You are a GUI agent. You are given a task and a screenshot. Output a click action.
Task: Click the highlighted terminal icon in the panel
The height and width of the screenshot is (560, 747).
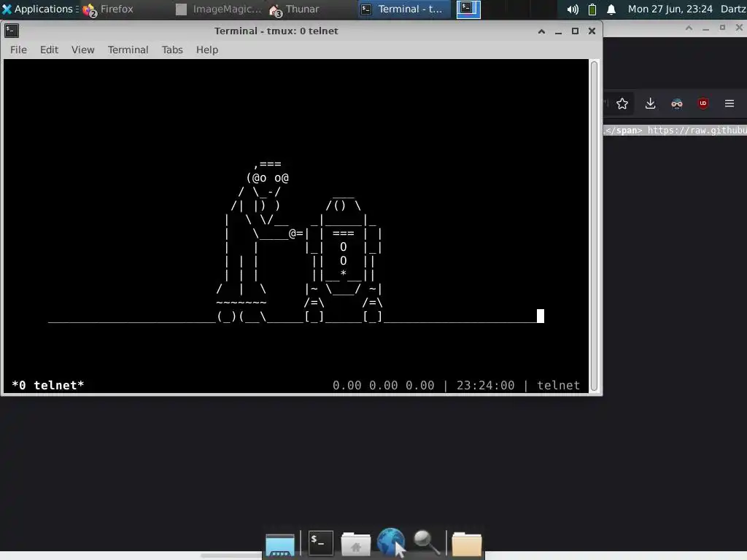pos(468,9)
